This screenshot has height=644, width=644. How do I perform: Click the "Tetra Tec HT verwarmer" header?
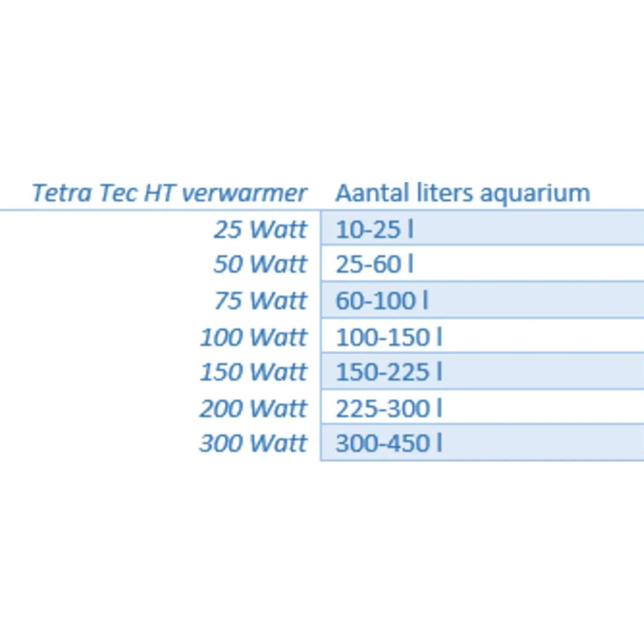point(169,193)
